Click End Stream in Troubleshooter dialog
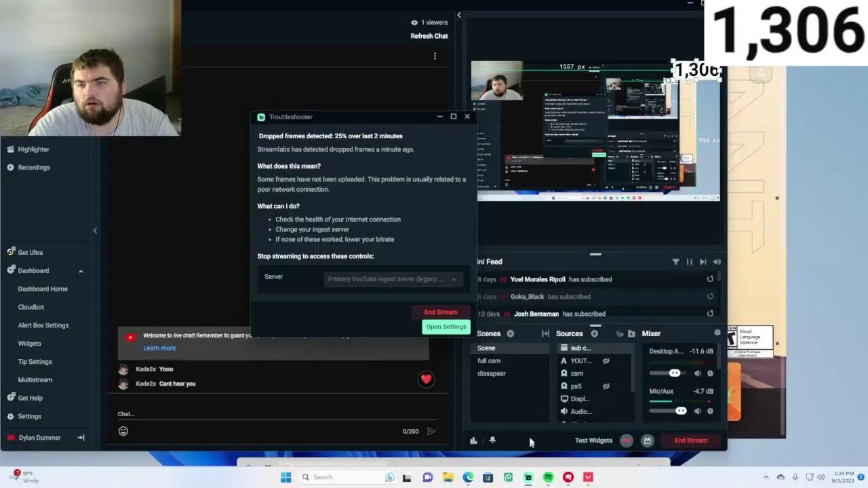The width and height of the screenshot is (868, 488). 441,312
